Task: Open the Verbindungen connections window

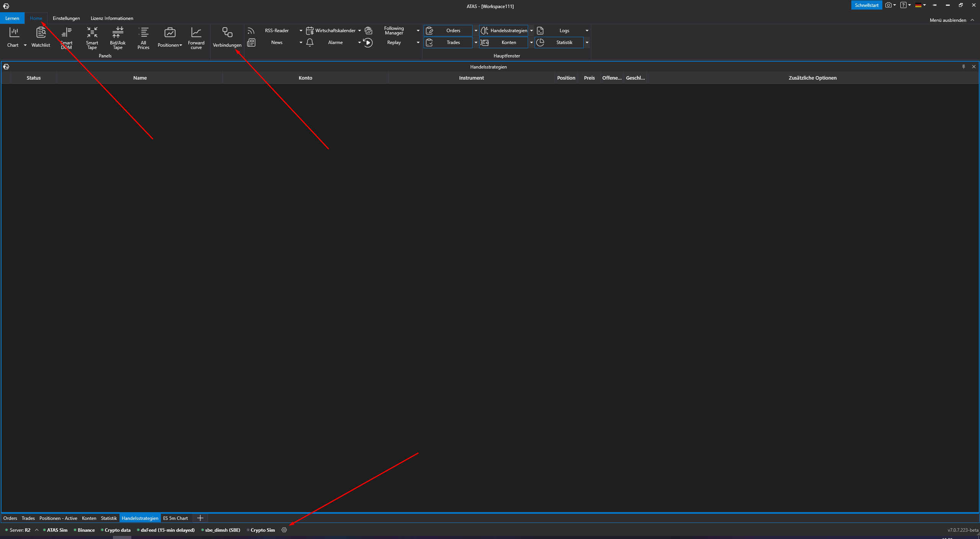Action: click(x=227, y=37)
